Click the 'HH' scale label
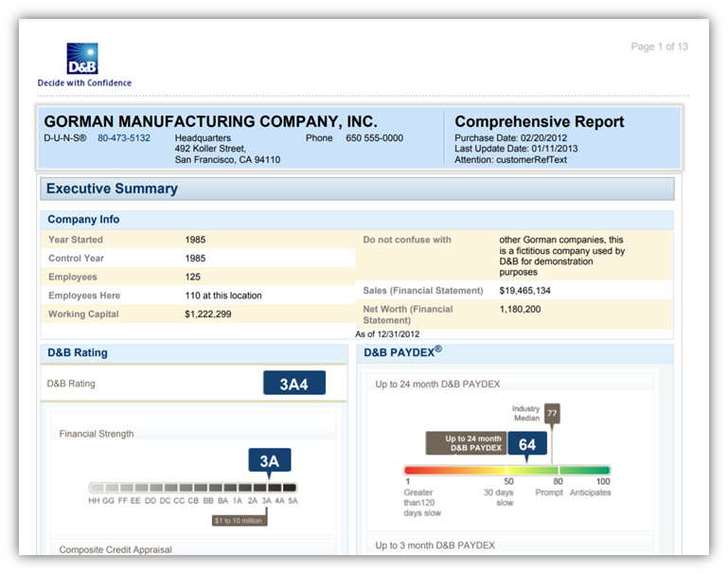This screenshot has width=728, height=574. point(94,501)
